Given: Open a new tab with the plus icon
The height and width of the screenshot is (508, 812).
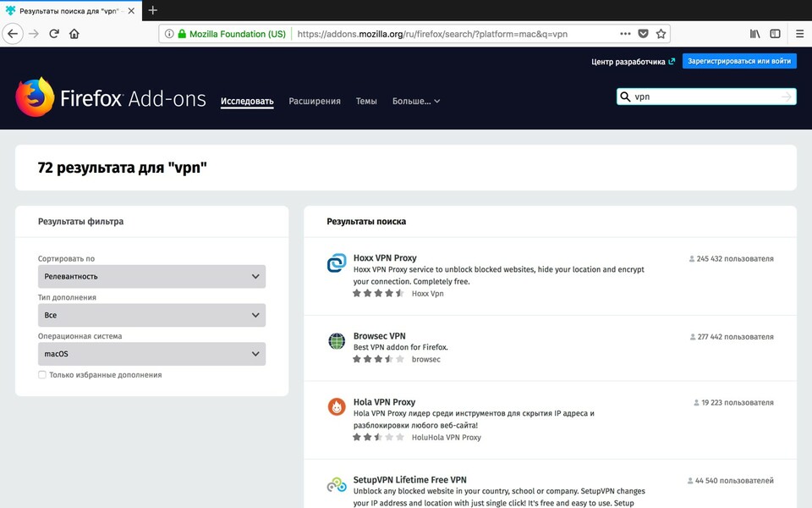Looking at the screenshot, I should coord(153,10).
